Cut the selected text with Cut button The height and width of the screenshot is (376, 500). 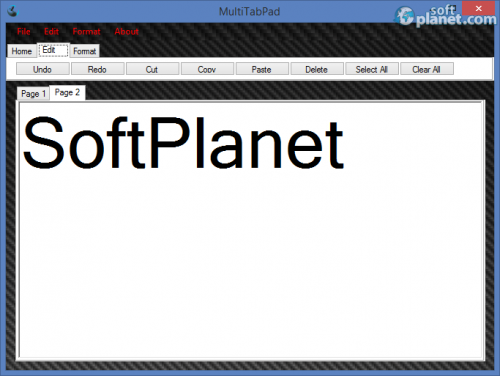pos(152,69)
